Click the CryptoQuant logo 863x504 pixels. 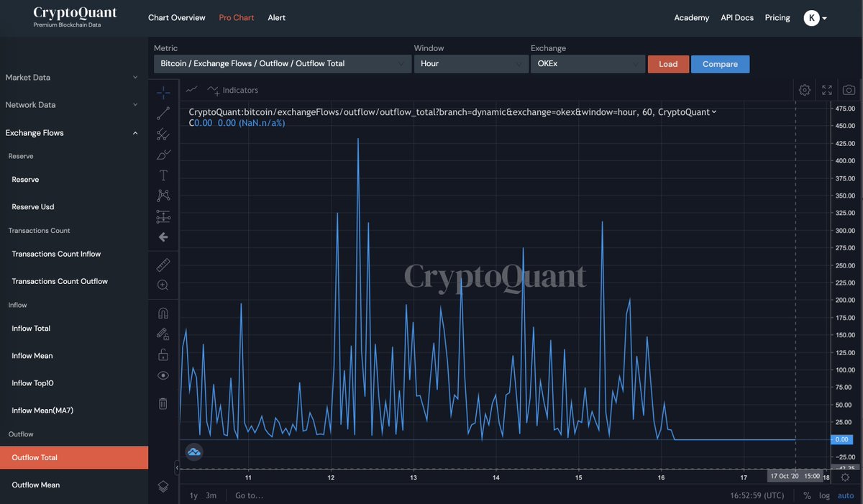tap(75, 17)
